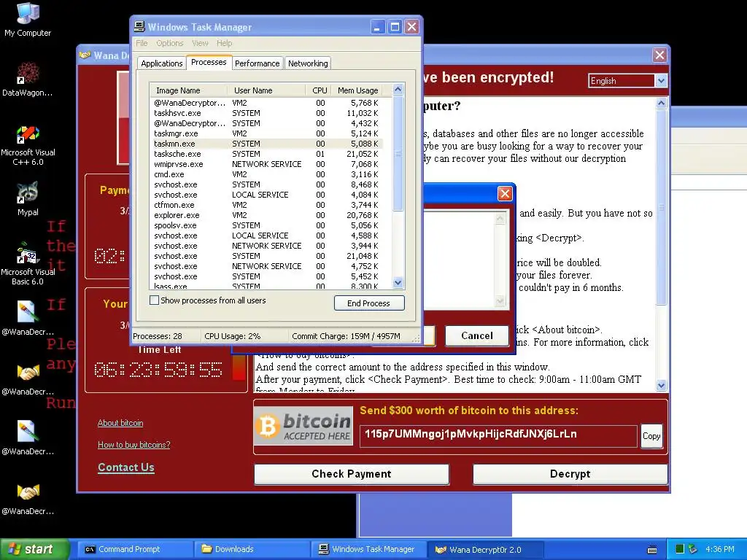Viewport: 747px width, 560px height.
Task: Sort processes by User Name column
Action: (x=266, y=90)
